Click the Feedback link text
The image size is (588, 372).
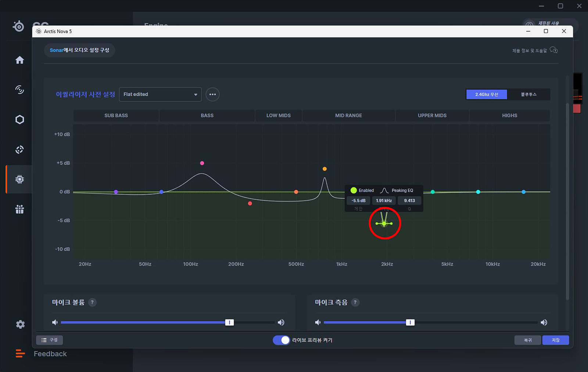coord(50,354)
